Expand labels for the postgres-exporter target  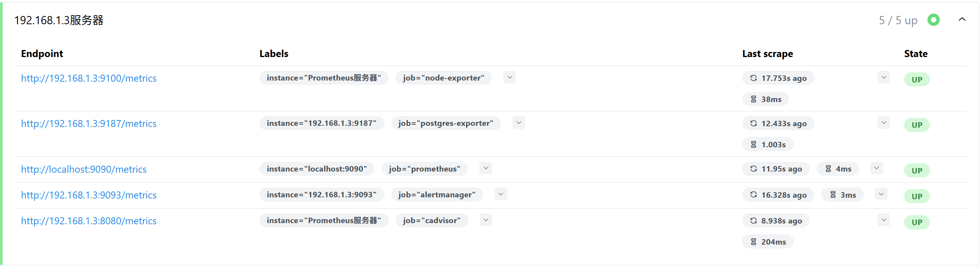(x=519, y=123)
